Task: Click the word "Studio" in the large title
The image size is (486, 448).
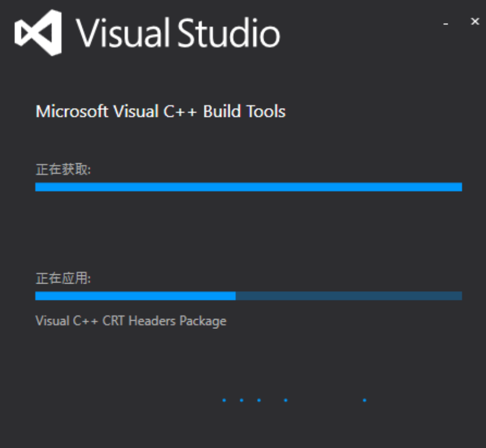Action: pyautogui.click(x=229, y=33)
